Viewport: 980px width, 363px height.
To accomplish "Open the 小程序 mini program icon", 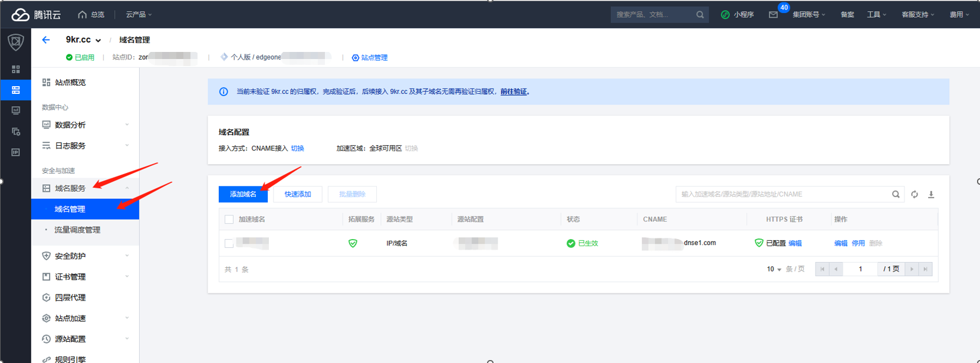I will [x=725, y=14].
